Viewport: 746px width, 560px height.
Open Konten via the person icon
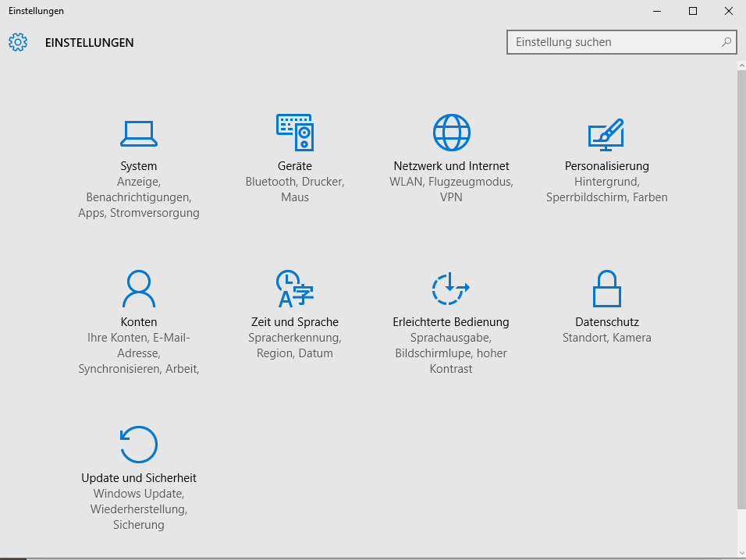(x=138, y=289)
